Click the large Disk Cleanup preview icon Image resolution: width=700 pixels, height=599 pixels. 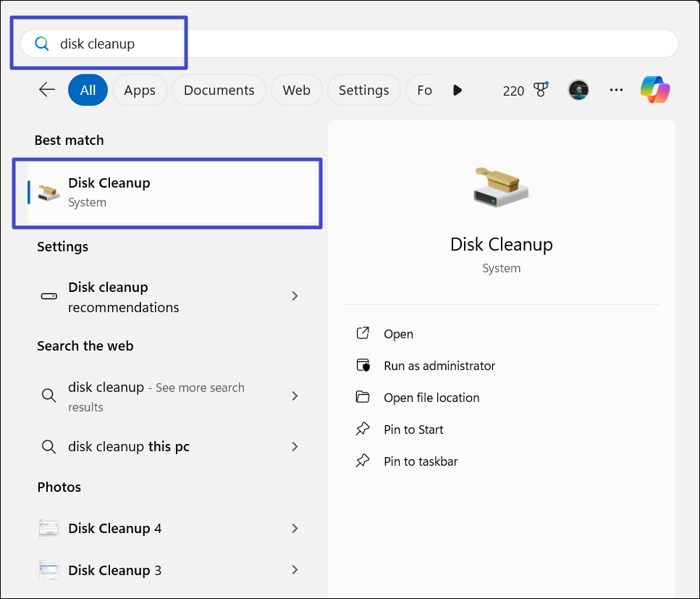tap(501, 187)
